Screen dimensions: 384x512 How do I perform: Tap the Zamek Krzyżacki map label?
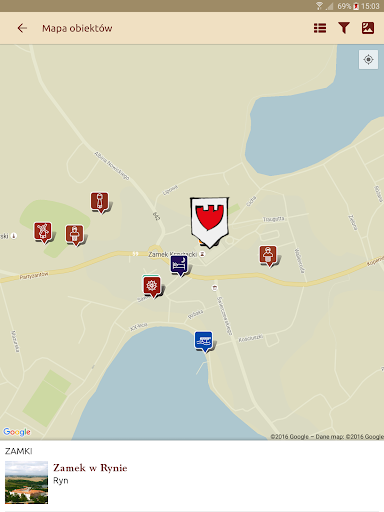coord(173,254)
